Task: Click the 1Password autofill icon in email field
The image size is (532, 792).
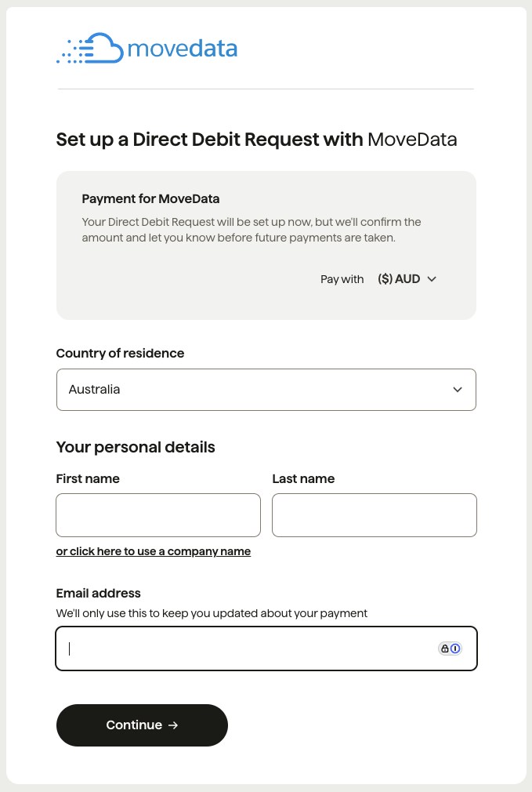Action: [455, 648]
